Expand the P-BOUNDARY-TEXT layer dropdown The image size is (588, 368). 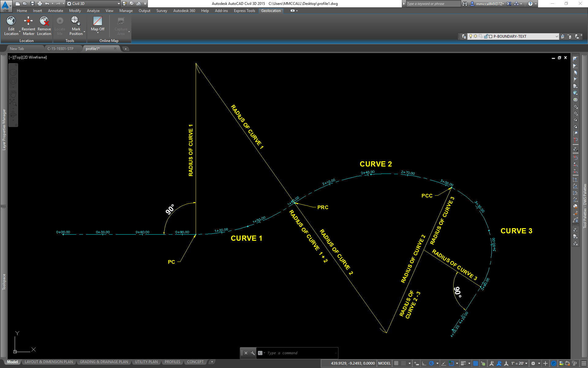[x=556, y=36]
